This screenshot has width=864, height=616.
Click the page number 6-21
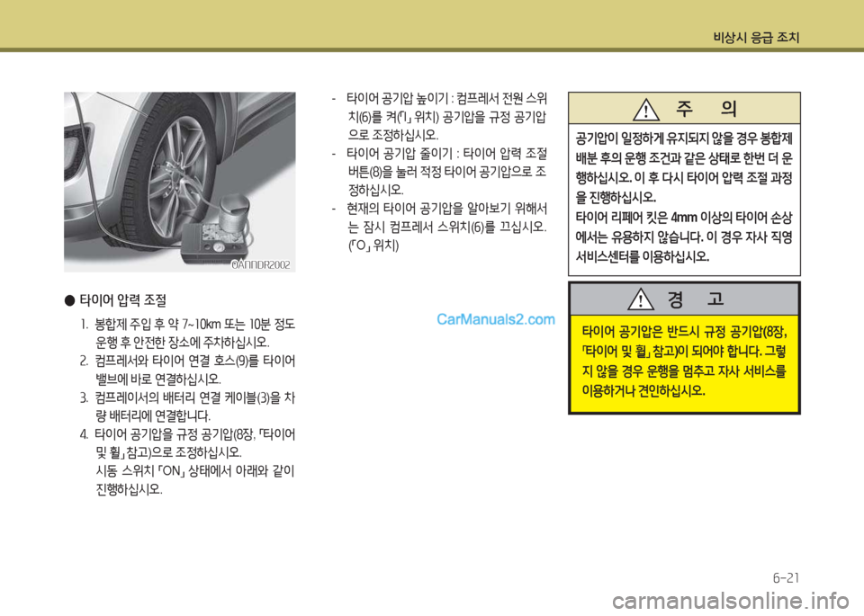786,578
